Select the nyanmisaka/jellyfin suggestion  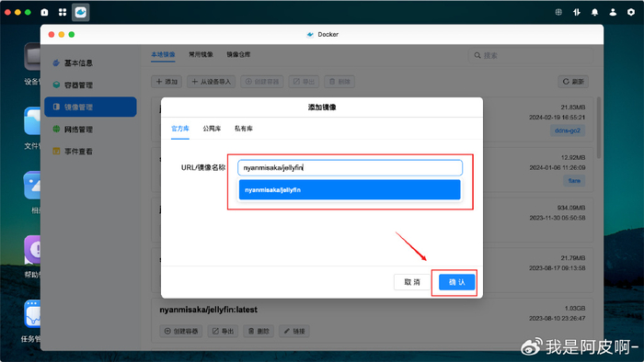click(x=350, y=190)
